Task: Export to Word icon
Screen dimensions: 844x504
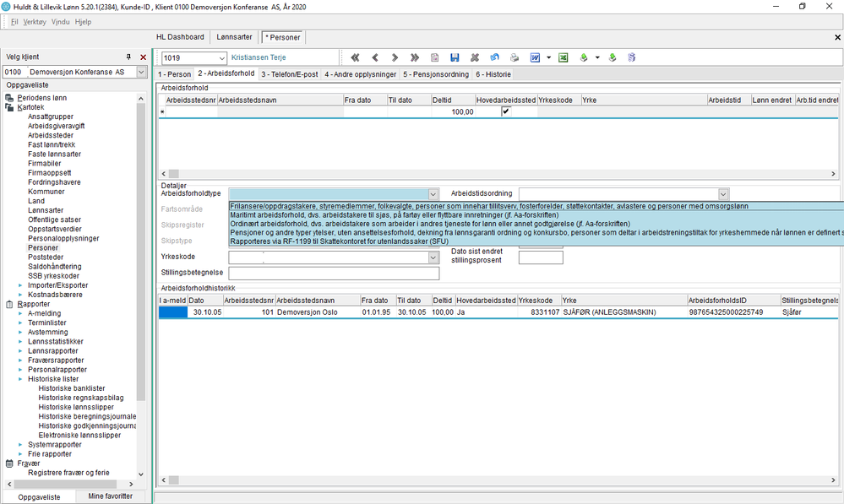Action: pos(535,57)
